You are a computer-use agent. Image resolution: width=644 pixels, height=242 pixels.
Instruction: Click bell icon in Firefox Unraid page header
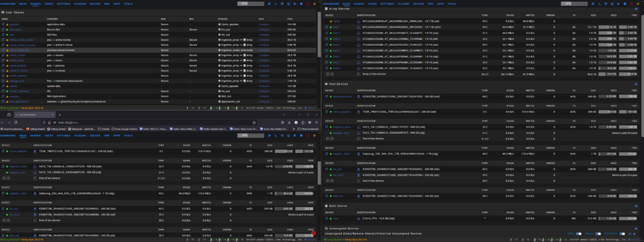coord(314,136)
